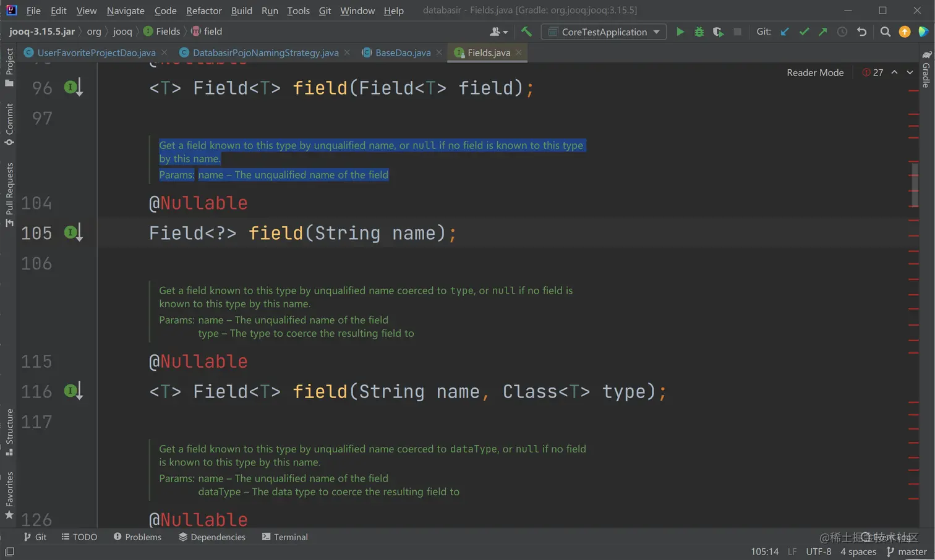Close the BaseDao.java tab

point(439,53)
